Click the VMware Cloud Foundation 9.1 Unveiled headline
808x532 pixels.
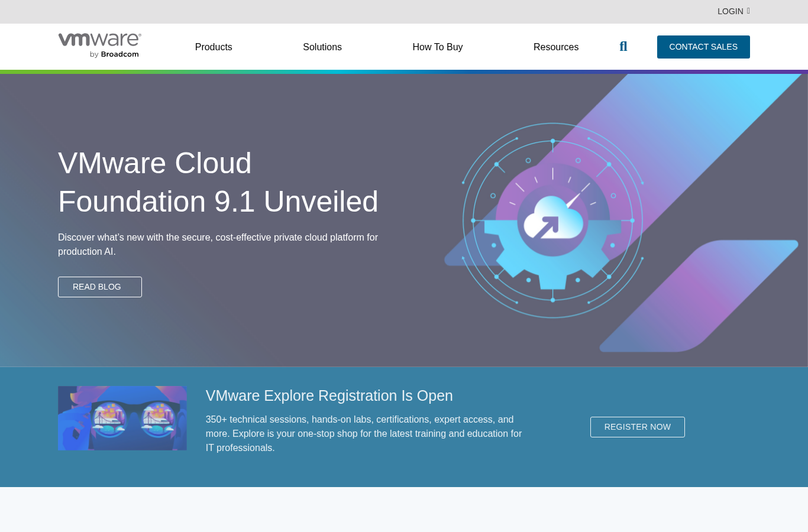pyautogui.click(x=218, y=182)
